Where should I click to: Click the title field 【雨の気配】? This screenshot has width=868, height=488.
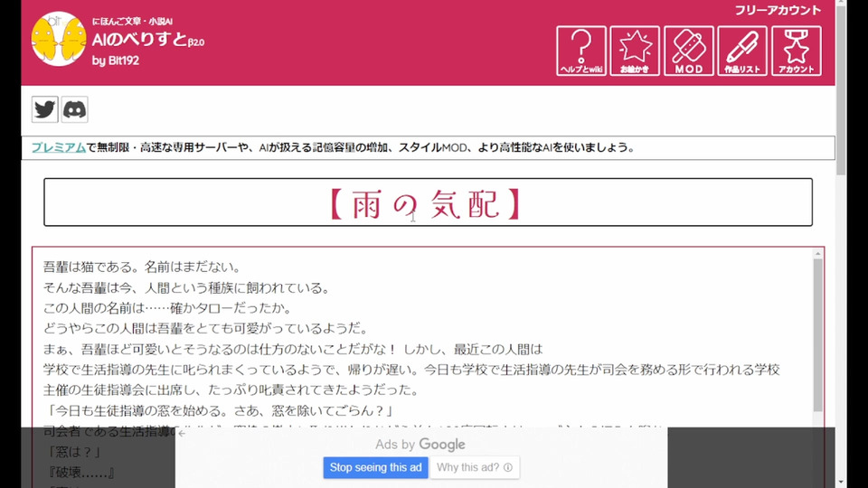428,202
